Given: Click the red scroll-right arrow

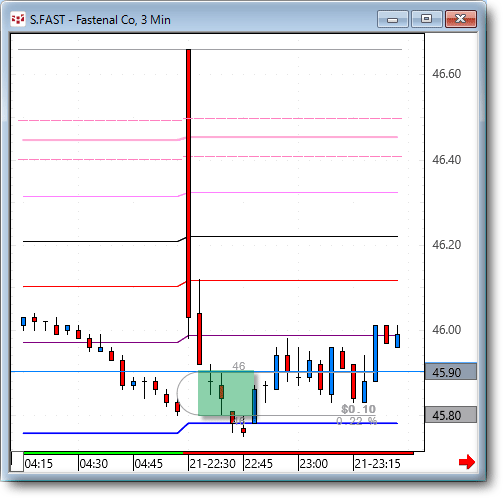Looking at the screenshot, I should click(x=467, y=462).
